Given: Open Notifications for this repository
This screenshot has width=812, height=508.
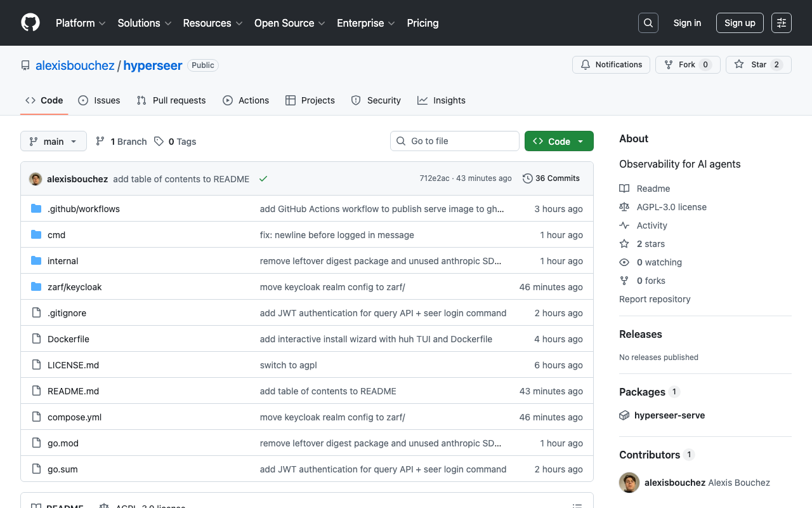Looking at the screenshot, I should pos(612,65).
